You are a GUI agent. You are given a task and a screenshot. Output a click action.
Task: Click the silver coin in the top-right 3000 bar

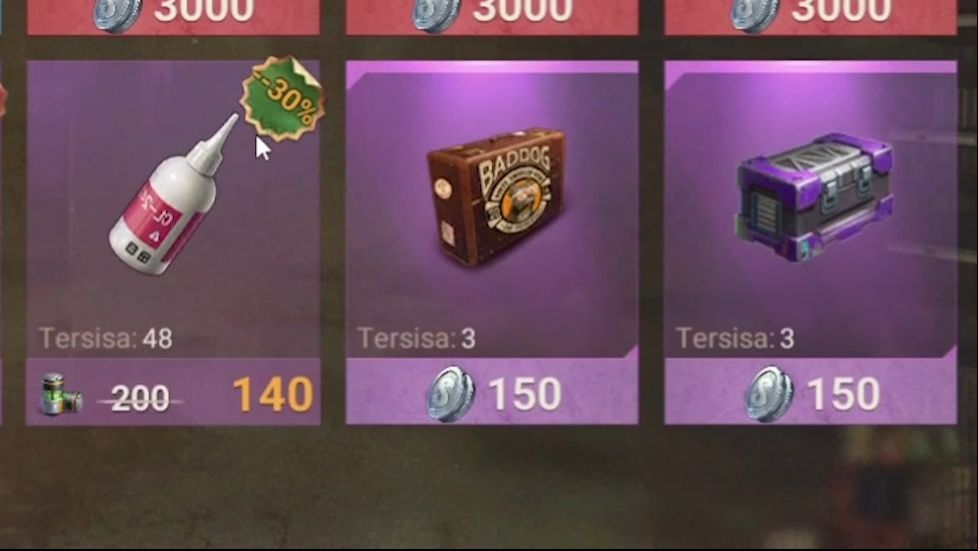pyautogui.click(x=754, y=14)
